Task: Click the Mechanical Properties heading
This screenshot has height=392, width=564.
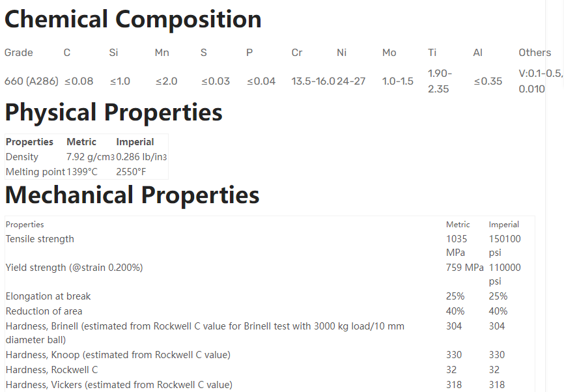Action: click(x=132, y=195)
